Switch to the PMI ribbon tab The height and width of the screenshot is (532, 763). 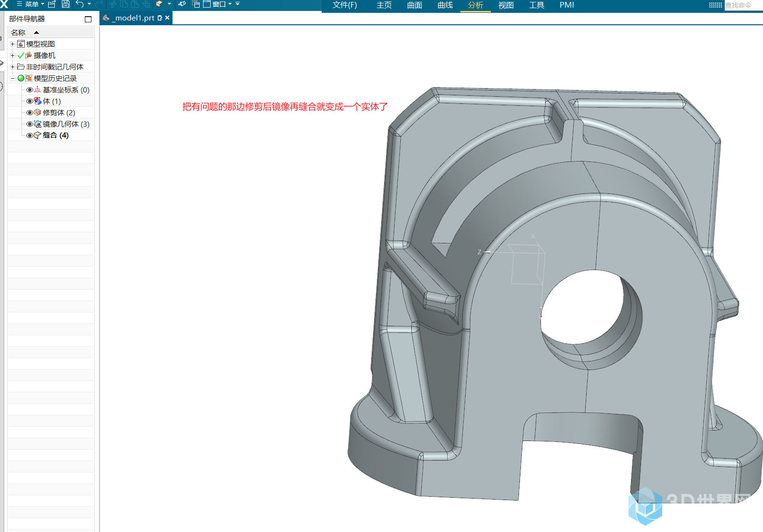tap(567, 5)
